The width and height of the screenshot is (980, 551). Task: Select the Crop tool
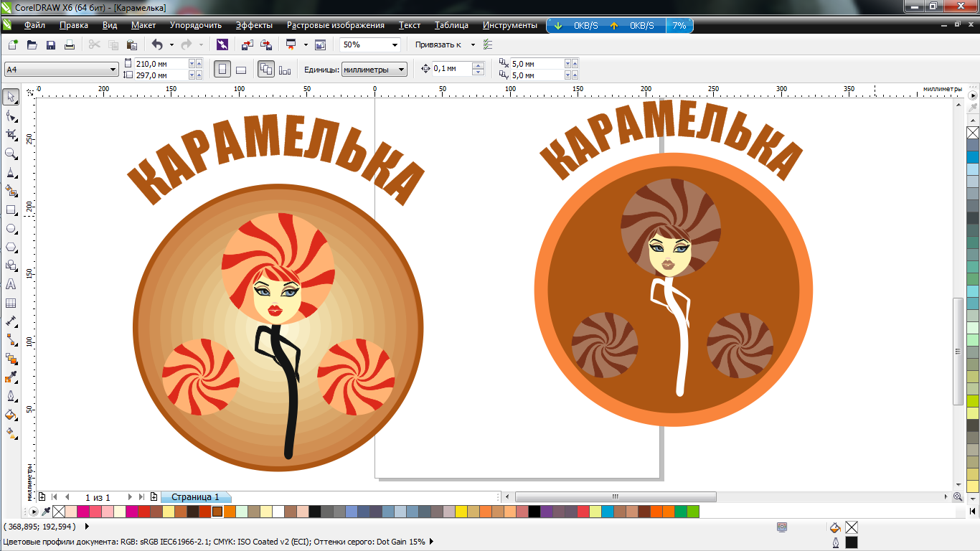pos(11,134)
